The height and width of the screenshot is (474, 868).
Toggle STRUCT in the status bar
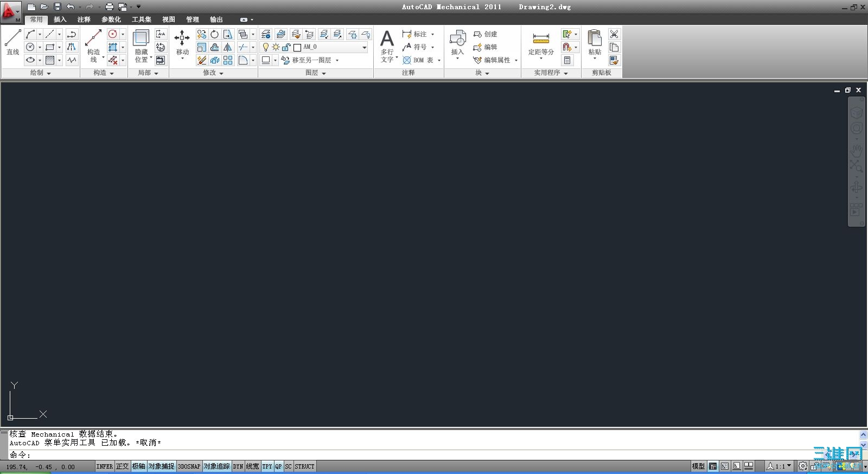pyautogui.click(x=304, y=466)
